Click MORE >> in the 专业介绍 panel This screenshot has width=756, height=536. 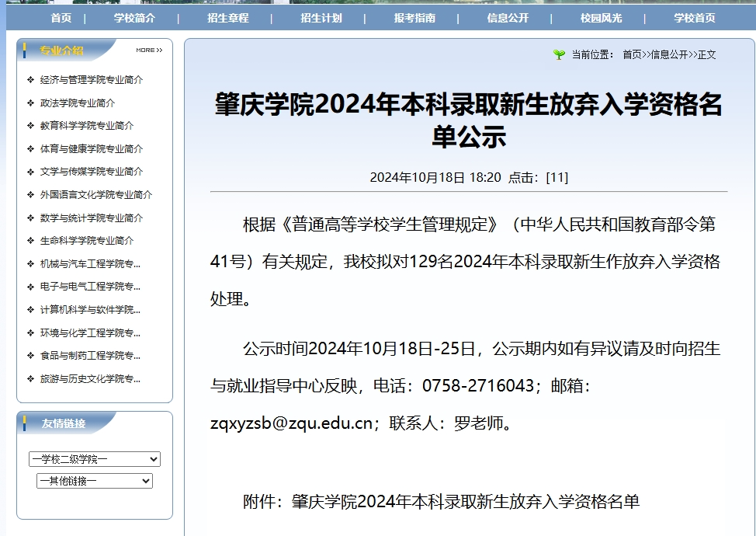coord(150,50)
